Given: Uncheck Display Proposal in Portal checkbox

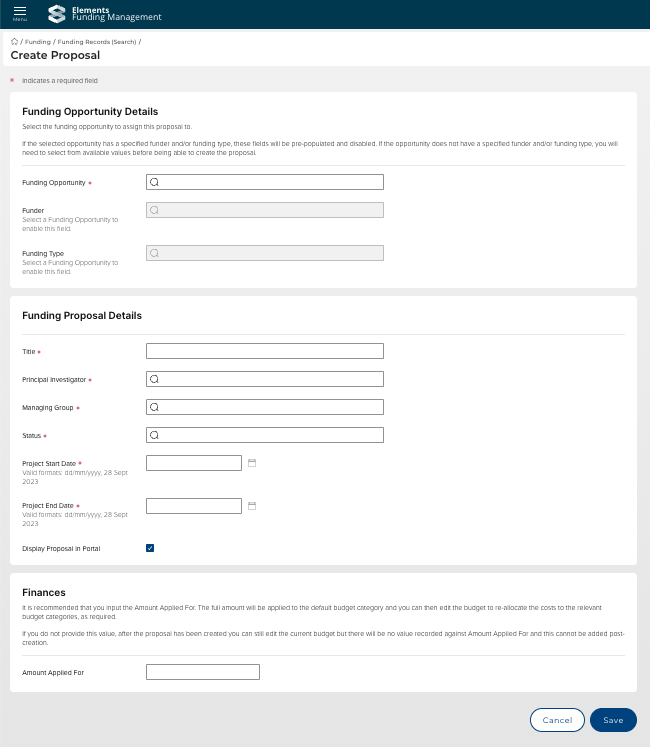Looking at the screenshot, I should tap(150, 548).
